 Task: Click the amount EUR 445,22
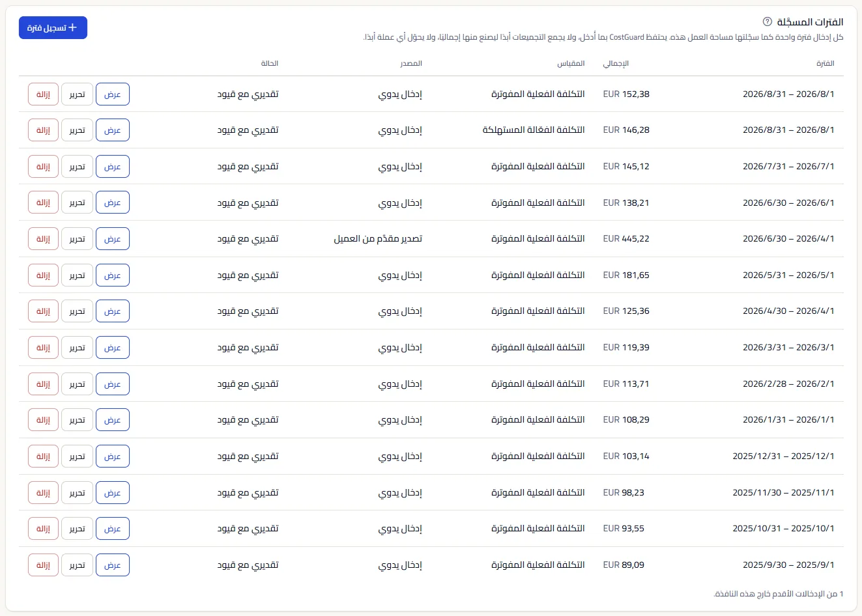(626, 239)
